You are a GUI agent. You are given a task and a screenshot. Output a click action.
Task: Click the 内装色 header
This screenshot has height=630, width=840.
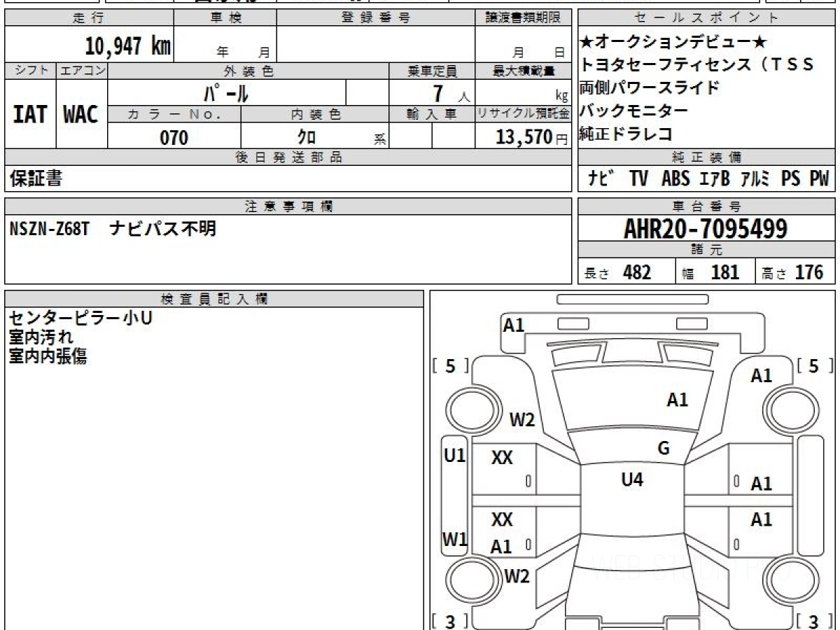pyautogui.click(x=315, y=114)
